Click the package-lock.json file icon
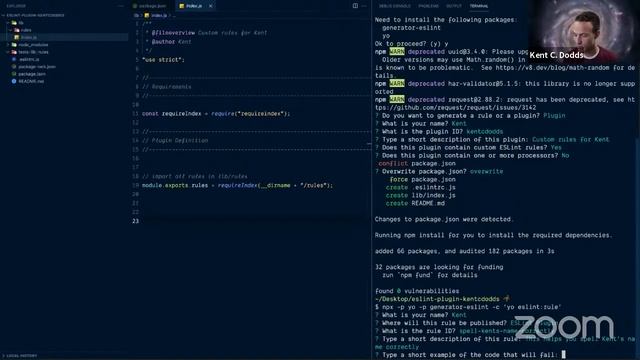This screenshot has width=640, height=360. pos(14,67)
